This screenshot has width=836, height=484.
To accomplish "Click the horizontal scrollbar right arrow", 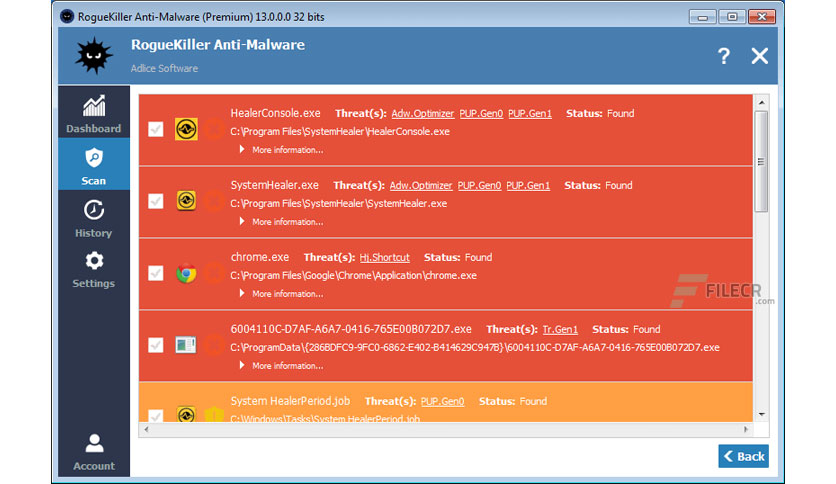I will 746,429.
